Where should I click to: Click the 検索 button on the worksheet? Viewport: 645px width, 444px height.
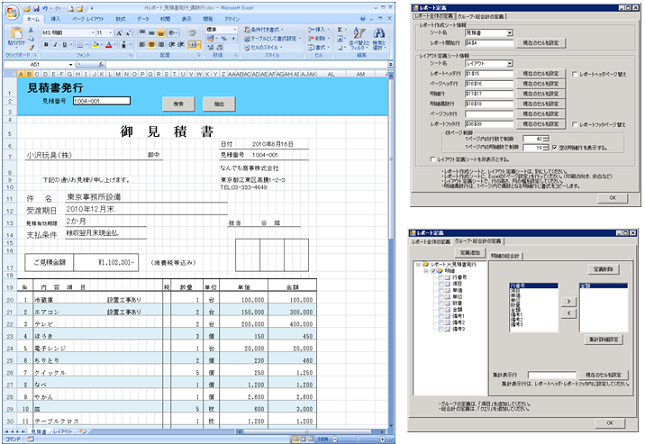[177, 104]
